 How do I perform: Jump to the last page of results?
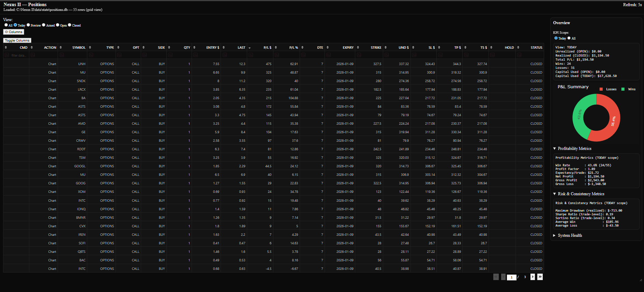540,277
